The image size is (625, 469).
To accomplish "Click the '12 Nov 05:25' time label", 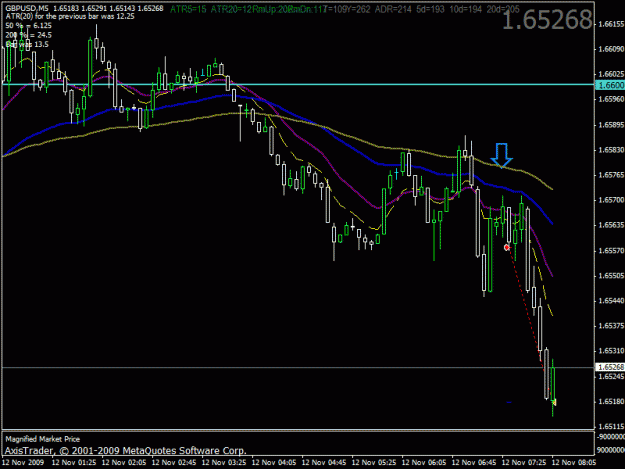I will point(374,463).
